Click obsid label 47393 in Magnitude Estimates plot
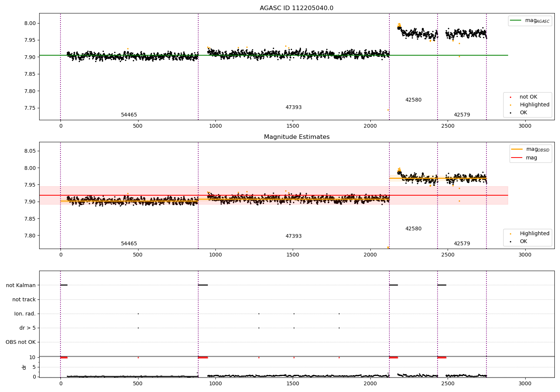Viewport: 560px width, 392px height. point(293,236)
